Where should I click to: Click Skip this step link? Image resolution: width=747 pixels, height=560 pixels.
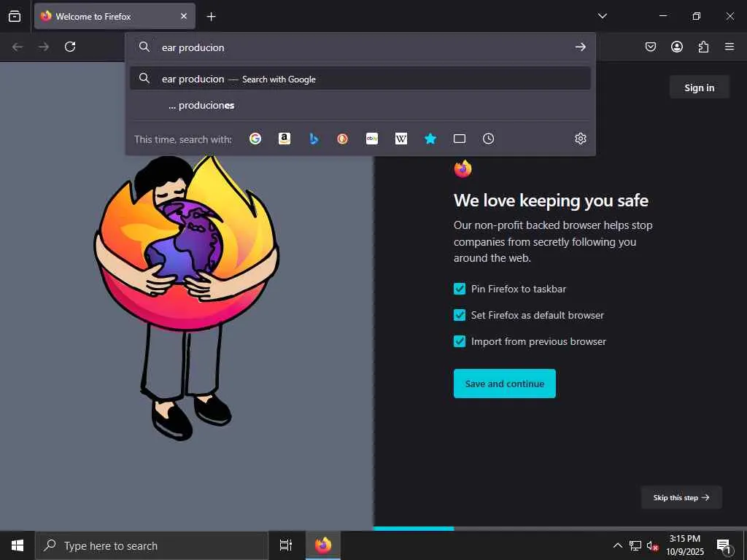coord(681,497)
